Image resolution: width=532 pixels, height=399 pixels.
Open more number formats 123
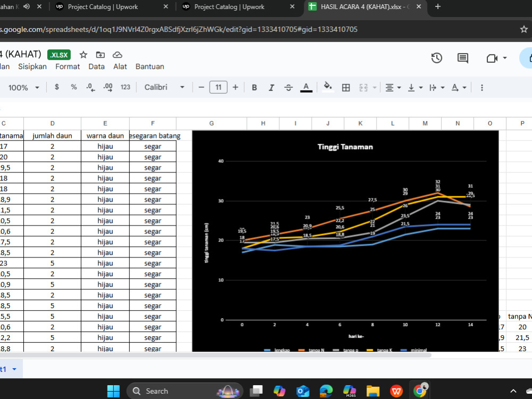[x=125, y=87]
